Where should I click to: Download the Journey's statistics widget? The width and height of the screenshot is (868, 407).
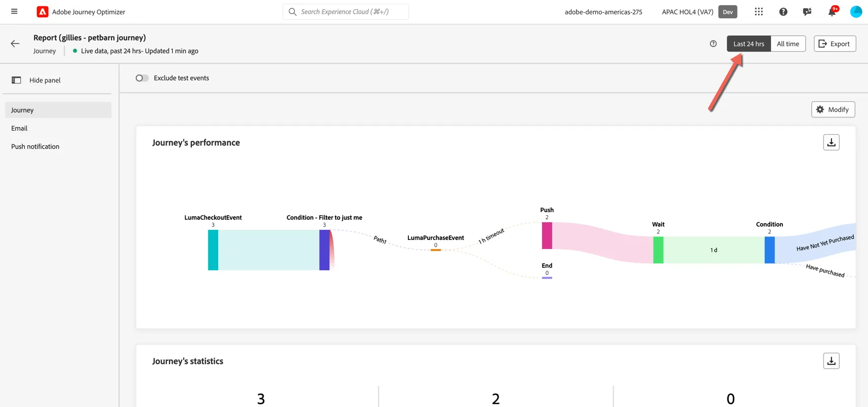831,361
